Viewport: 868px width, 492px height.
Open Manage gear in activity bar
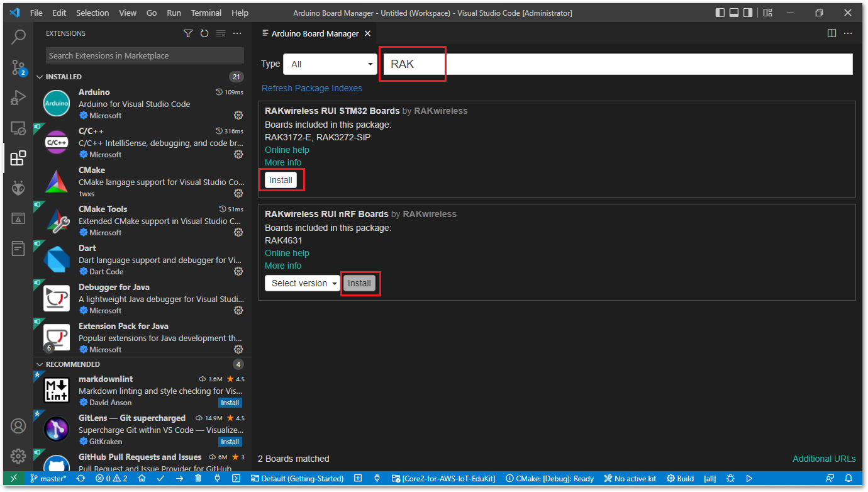coord(18,456)
